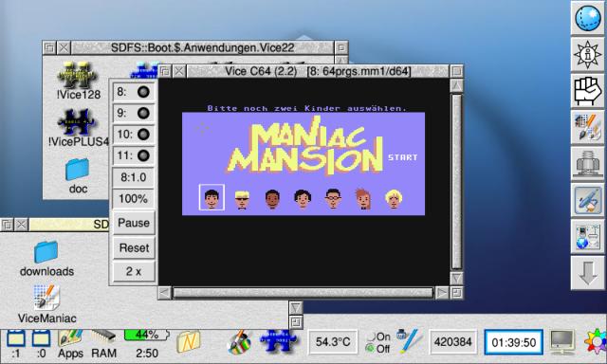The width and height of the screenshot is (607, 364).
Task: Open the doc folder
Action: point(78,175)
